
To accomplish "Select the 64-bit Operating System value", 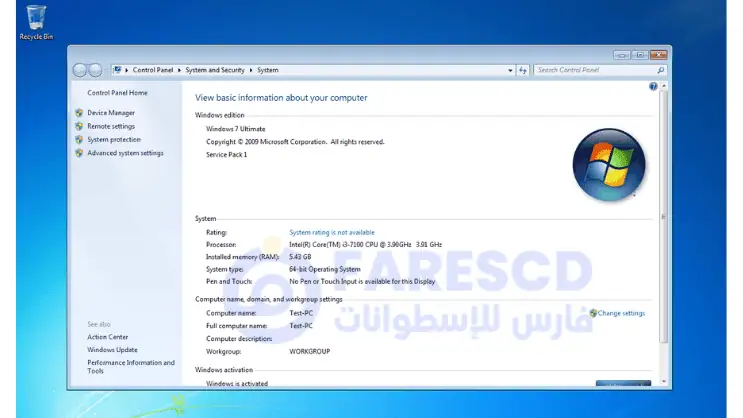I will point(325,269).
